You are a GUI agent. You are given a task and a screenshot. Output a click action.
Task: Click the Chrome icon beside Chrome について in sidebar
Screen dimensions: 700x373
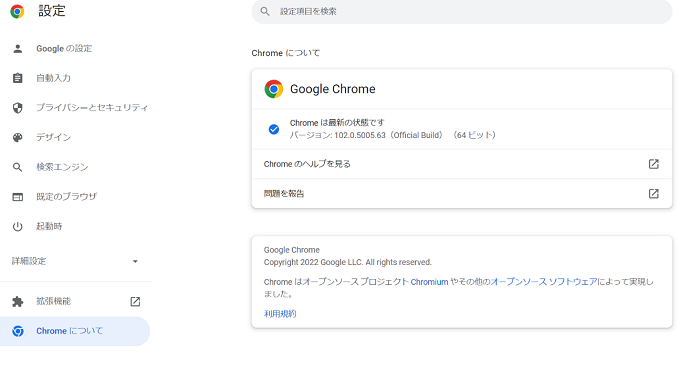[x=18, y=331]
